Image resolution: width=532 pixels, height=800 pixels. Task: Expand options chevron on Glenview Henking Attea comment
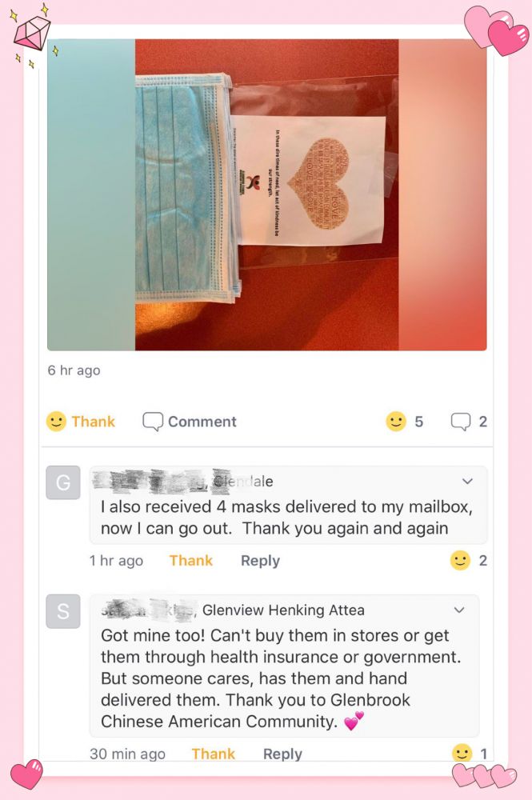point(459,610)
